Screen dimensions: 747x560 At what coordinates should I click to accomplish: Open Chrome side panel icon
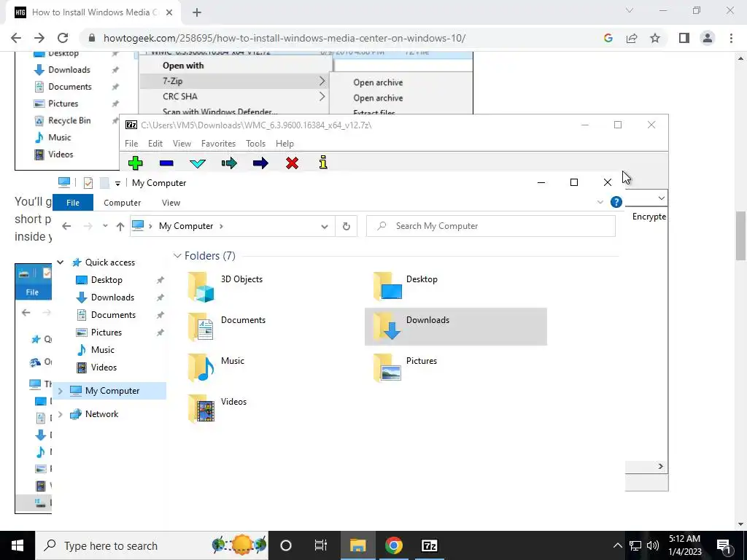tap(684, 38)
